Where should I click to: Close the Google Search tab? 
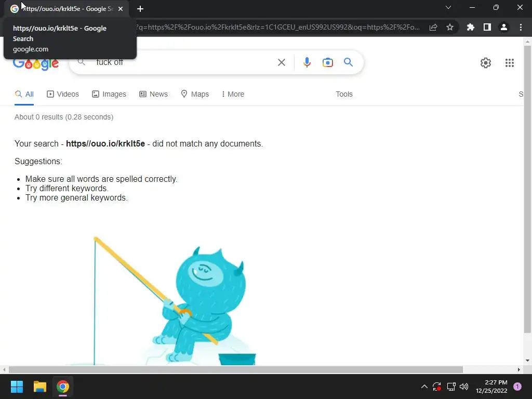point(121,9)
